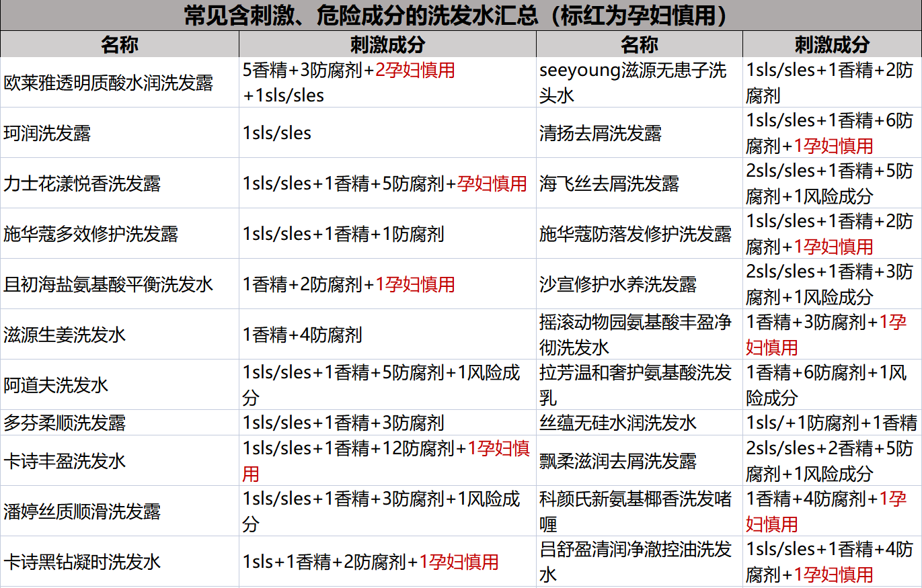The image size is (922, 588).
Task: Select the cell 海飞丝去屑洗发露
Action: point(640,183)
